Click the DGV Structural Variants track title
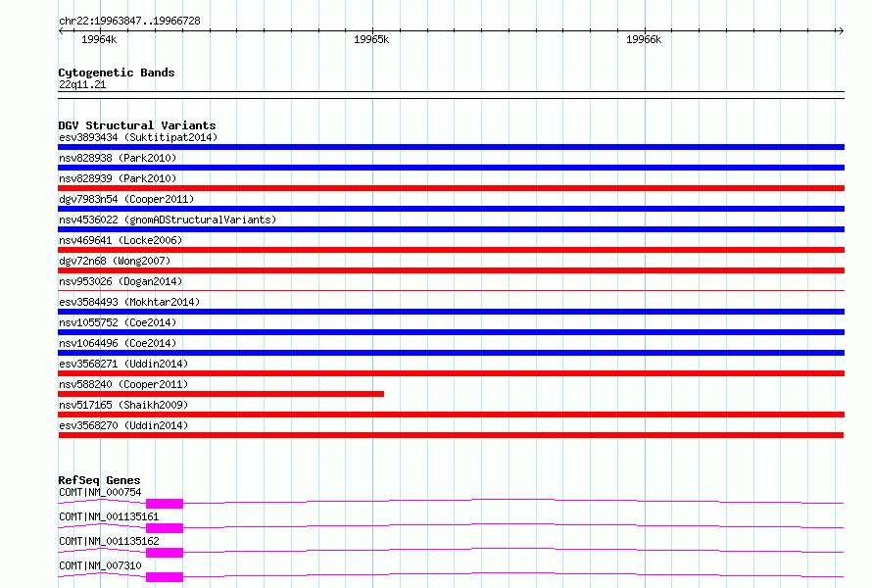The width and height of the screenshot is (872, 588). coord(137,125)
